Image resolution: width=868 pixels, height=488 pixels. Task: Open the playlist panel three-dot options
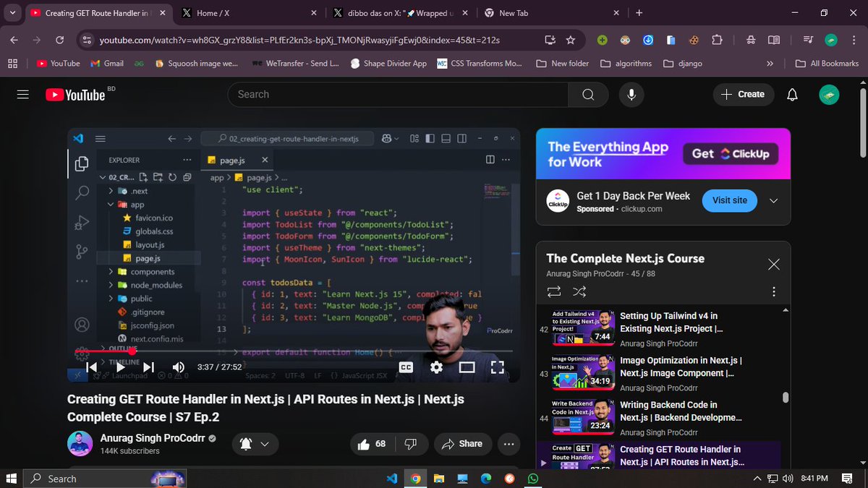pyautogui.click(x=773, y=292)
